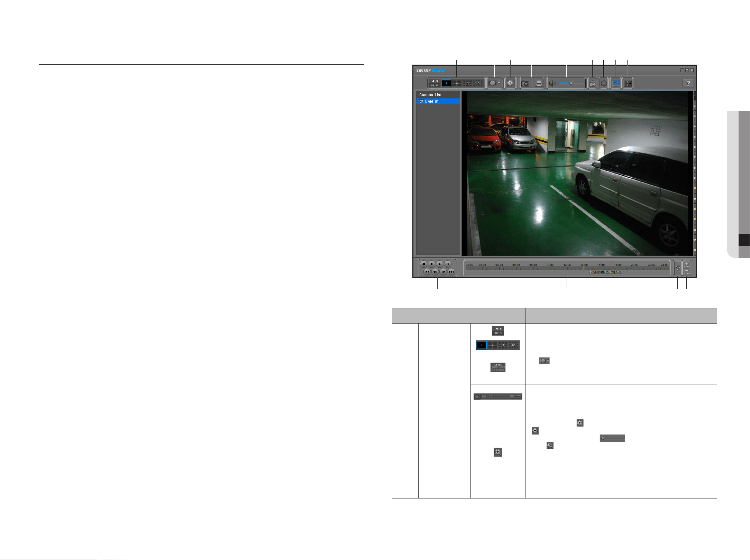Image resolution: width=750 pixels, height=560 pixels.
Task: Click the timeline at 20:00
Action: (x=635, y=265)
